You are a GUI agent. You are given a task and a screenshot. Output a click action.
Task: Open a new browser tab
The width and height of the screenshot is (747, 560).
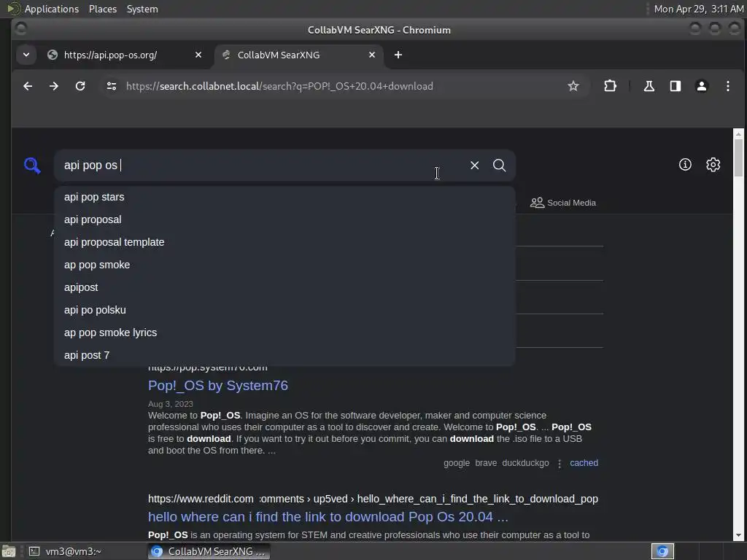tap(398, 55)
